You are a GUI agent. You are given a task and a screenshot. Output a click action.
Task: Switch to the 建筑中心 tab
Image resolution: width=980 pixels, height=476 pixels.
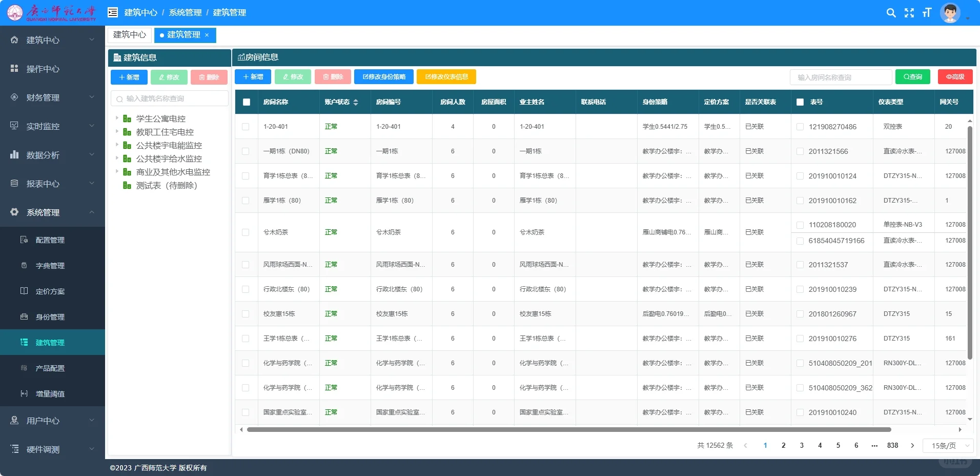pyautogui.click(x=130, y=35)
